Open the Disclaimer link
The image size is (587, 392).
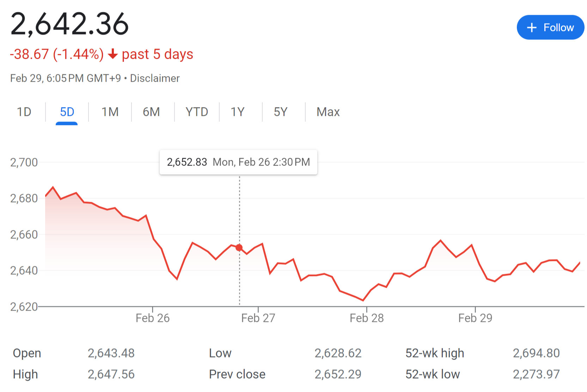point(155,78)
